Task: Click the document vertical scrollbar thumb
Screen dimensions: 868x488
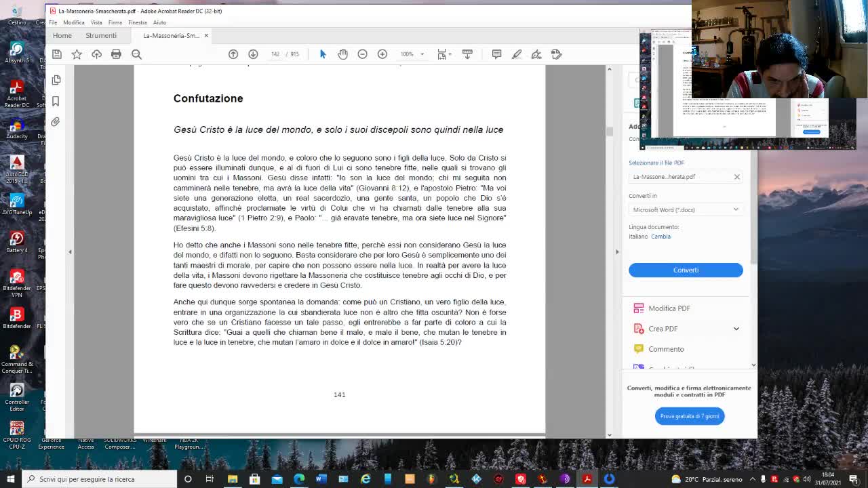Action: [x=609, y=130]
